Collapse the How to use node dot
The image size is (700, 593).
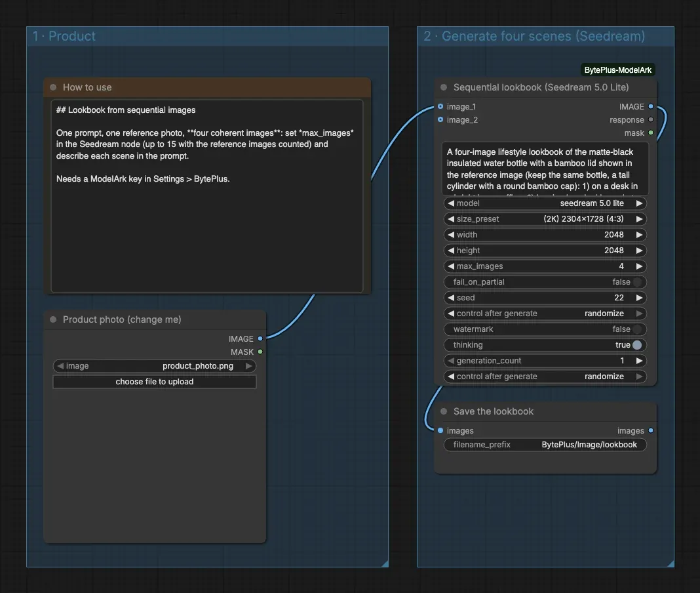[53, 87]
